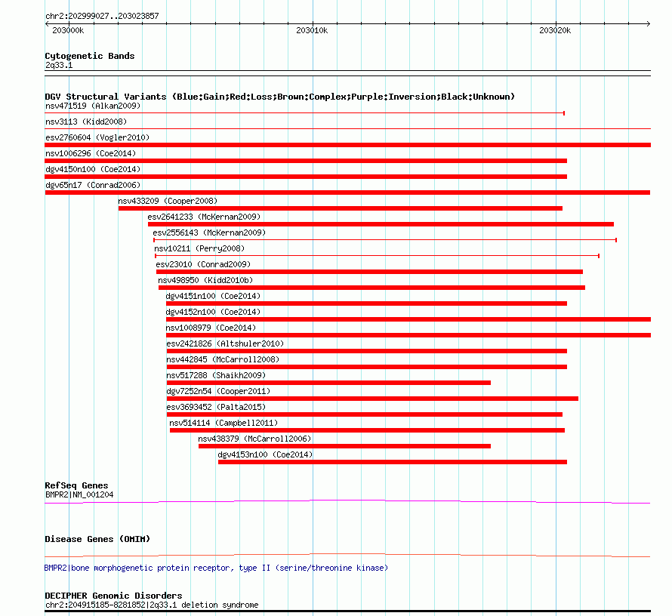
Task: Click the red bar under nsv438379 (McCarroll2006)
Action: tap(344, 446)
